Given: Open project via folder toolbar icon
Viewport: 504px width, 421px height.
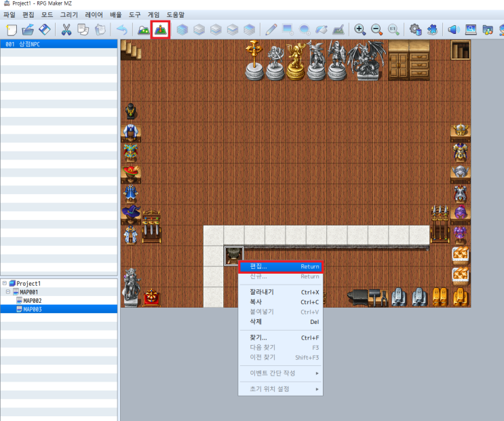Looking at the screenshot, I should [28, 30].
